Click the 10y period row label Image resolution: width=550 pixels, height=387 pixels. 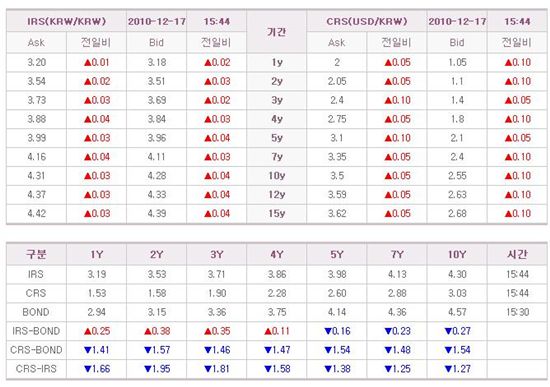[x=277, y=176]
